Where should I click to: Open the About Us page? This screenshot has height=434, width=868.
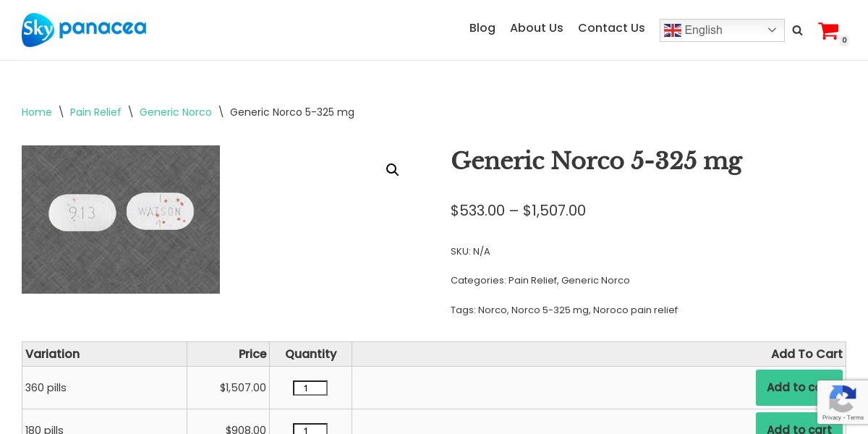pos(536,28)
